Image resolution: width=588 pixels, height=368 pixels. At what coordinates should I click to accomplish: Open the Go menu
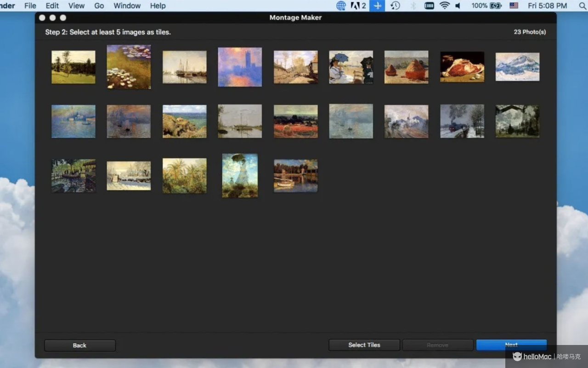[99, 6]
